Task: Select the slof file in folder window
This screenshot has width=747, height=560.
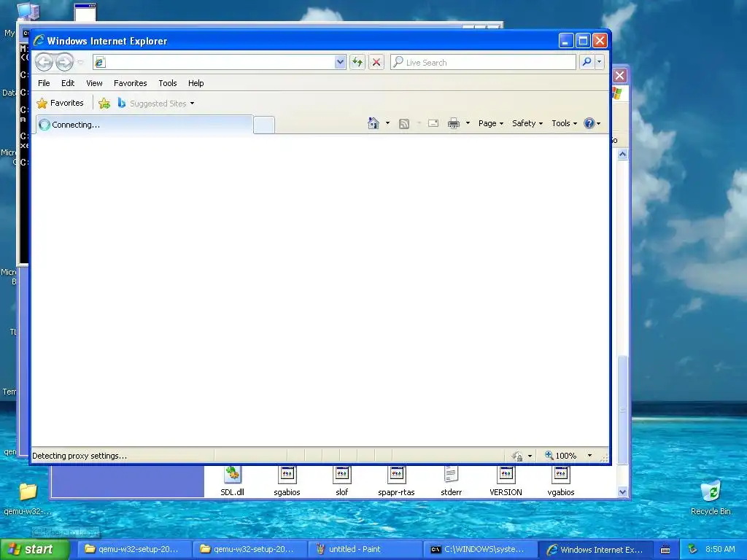Action: pos(341,481)
